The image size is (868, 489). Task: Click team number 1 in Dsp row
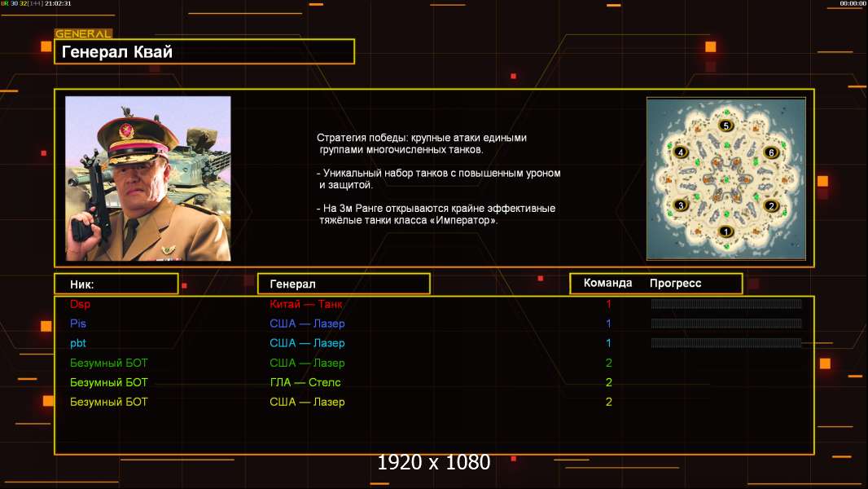[608, 304]
